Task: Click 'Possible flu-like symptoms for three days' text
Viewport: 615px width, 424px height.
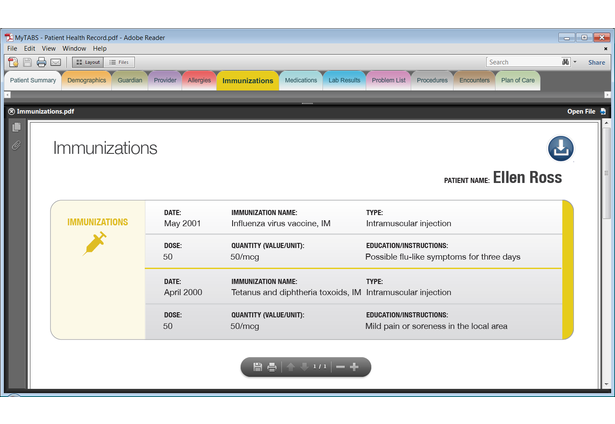Action: 443,257
